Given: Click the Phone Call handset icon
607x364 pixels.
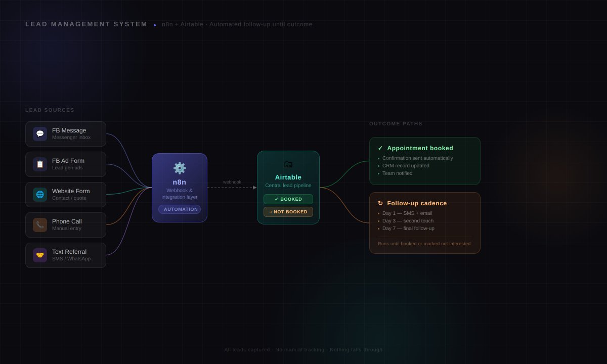Looking at the screenshot, I should (40, 225).
